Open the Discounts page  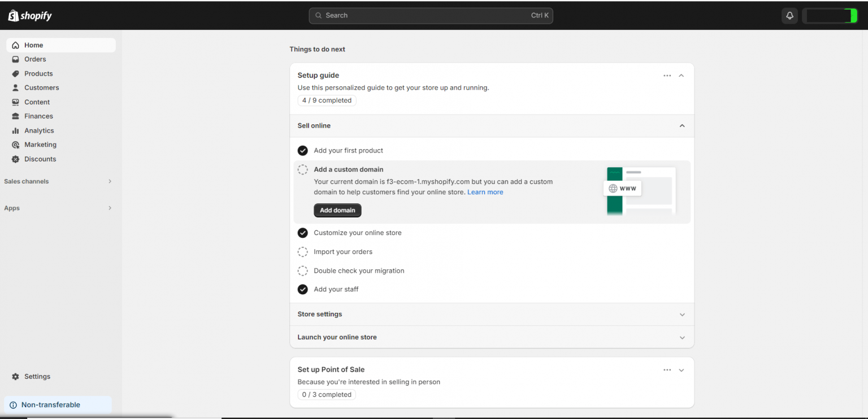point(40,159)
